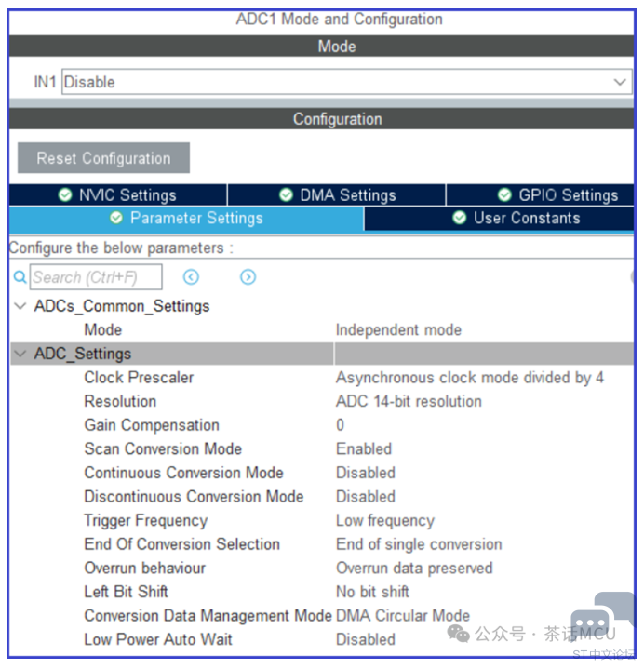
Task: Click the DMA Settings green check icon
Action: click(286, 194)
